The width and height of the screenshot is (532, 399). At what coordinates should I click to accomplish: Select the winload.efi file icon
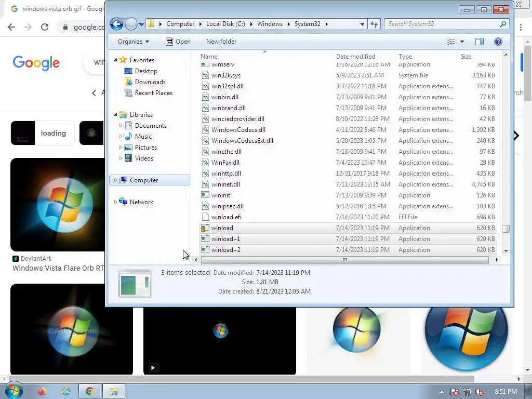click(x=205, y=217)
